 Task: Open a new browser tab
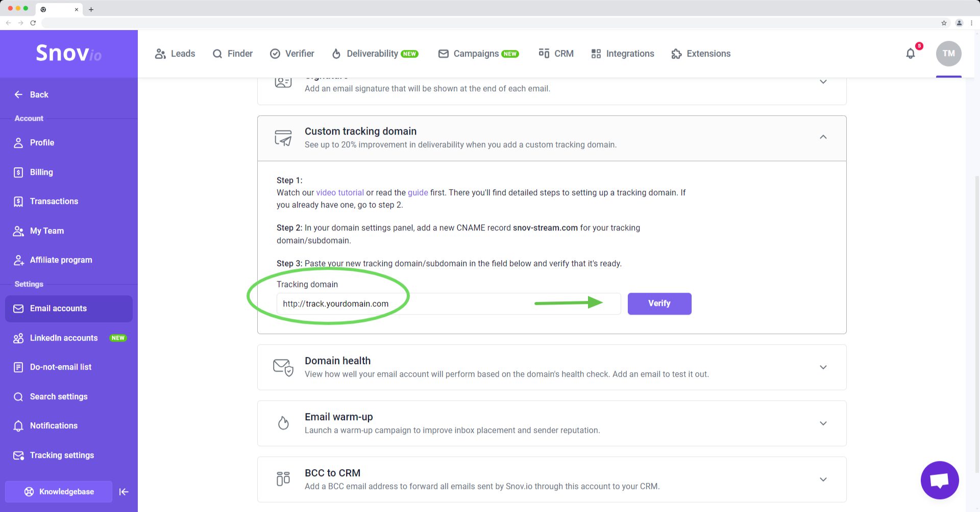pyautogui.click(x=91, y=9)
